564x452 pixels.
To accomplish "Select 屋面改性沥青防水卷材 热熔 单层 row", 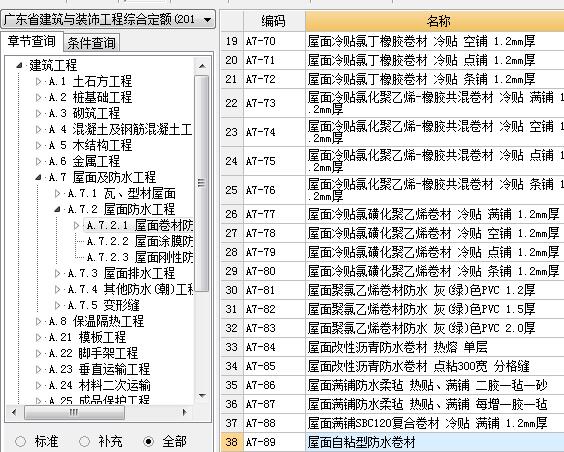I will point(435,347).
